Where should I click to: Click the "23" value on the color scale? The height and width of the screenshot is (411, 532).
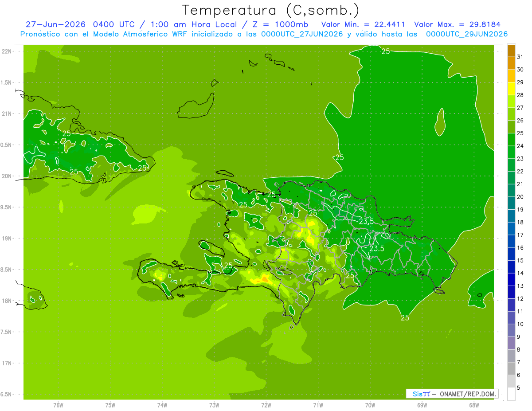[x=520, y=159]
